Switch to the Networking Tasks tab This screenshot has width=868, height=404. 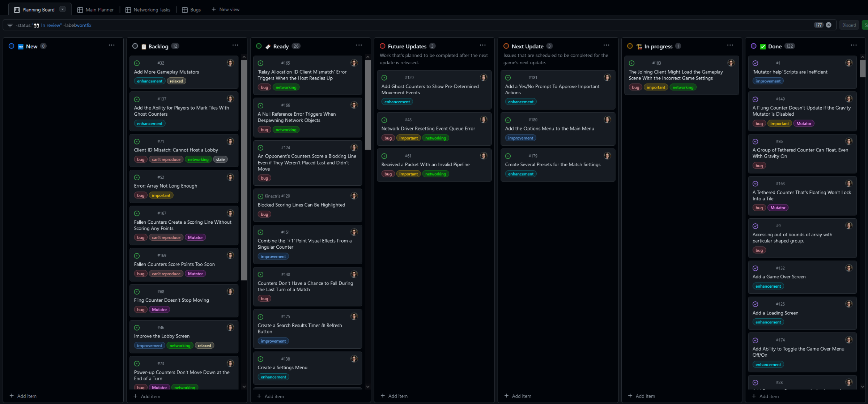(148, 9)
